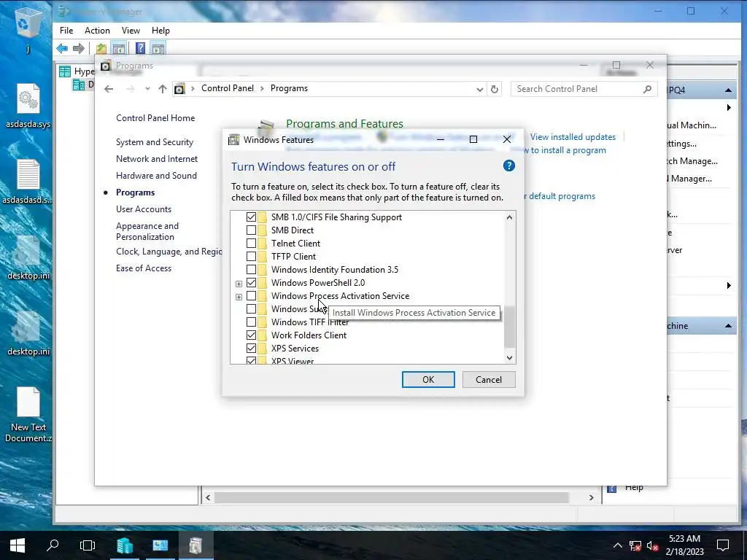Click Programs breadcrumb in address bar
Image resolution: width=747 pixels, height=560 pixels.
pos(289,88)
